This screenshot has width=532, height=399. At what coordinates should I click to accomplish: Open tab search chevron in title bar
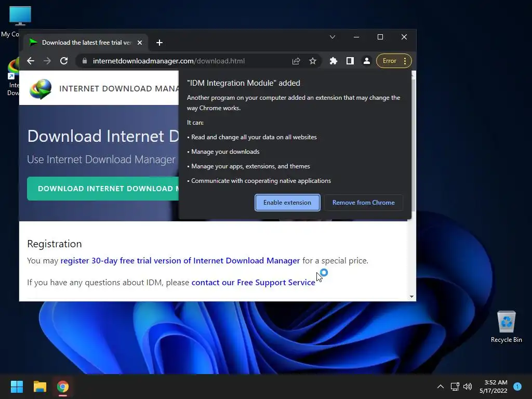coord(332,37)
